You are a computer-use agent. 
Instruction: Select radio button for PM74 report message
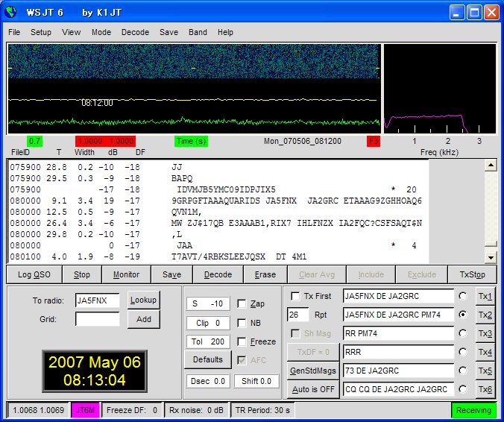(462, 315)
